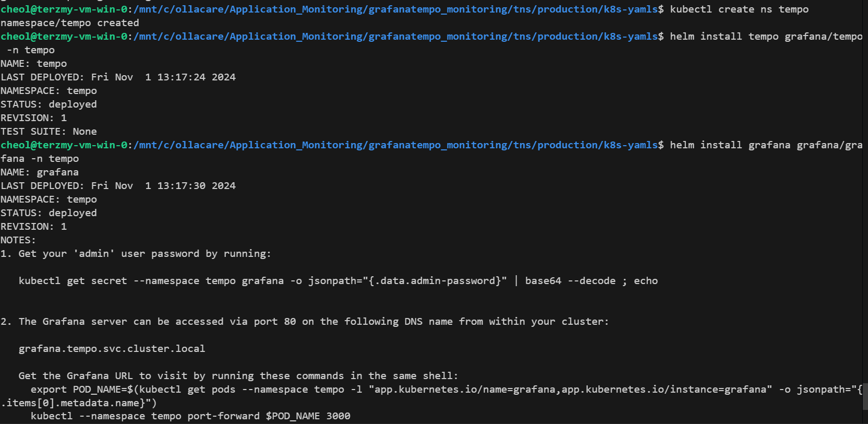The width and height of the screenshot is (868, 424).
Task: Click 'helm install grafana' command text
Action: 766,145
